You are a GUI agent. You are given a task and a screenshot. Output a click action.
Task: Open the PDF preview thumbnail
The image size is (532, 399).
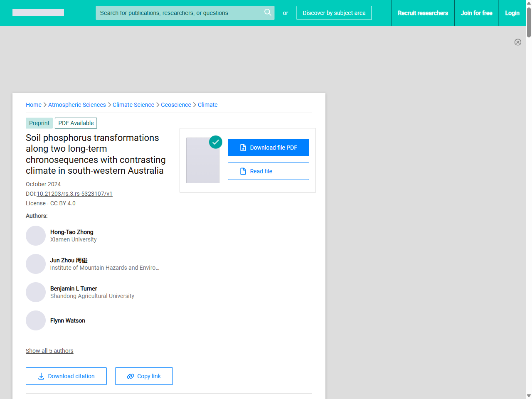[x=203, y=160]
